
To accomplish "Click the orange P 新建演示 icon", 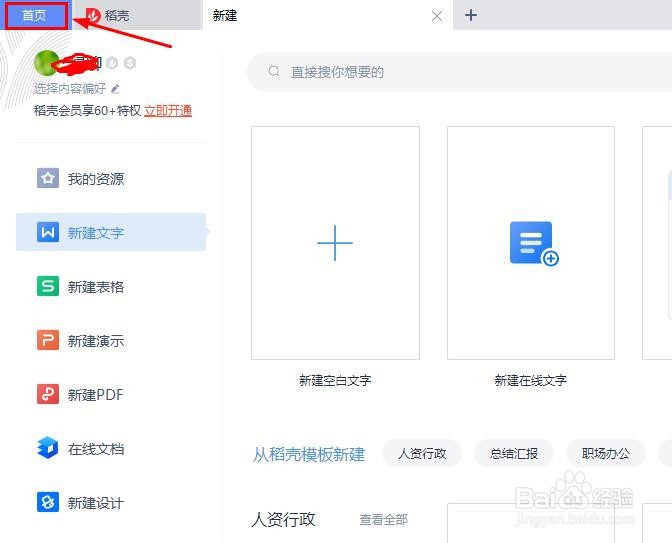I will tap(48, 340).
